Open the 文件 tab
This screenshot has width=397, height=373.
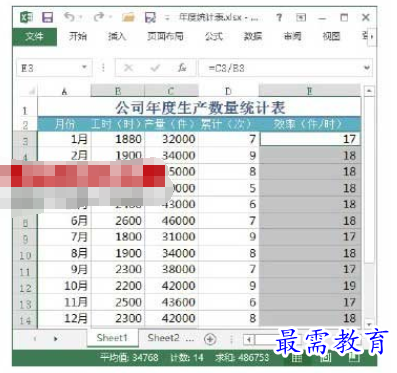(x=34, y=36)
